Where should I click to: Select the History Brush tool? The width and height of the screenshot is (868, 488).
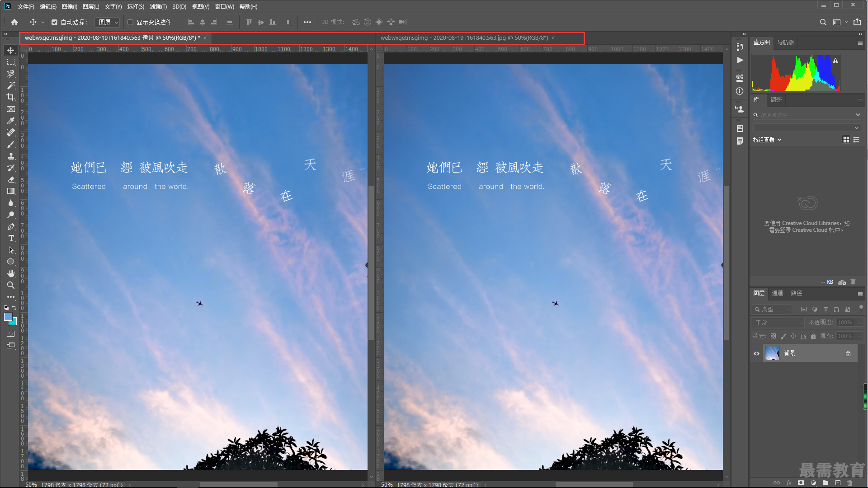click(11, 168)
